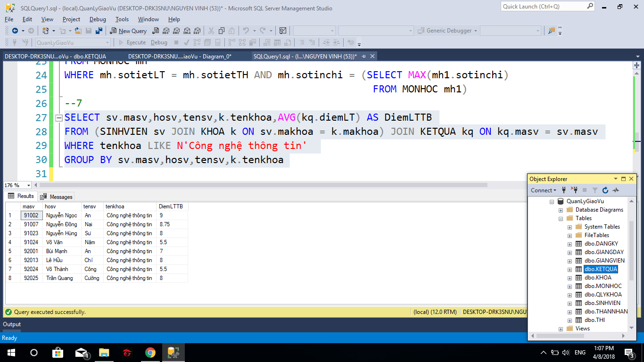
Task: Click Refresh icon in Object Explorer
Action: (x=605, y=190)
